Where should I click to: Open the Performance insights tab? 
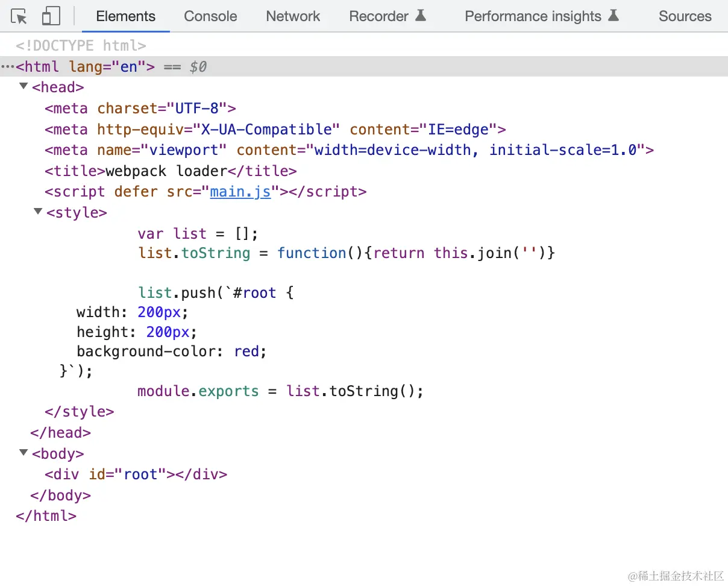pos(542,16)
